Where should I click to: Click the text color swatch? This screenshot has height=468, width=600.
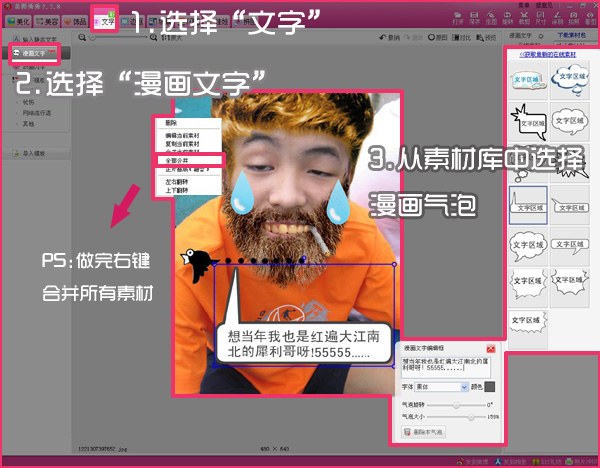490,386
